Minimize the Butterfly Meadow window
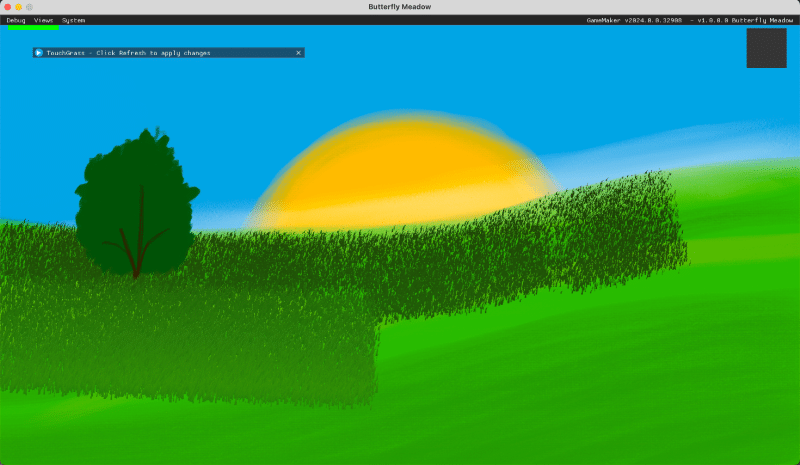The image size is (800, 465). pyautogui.click(x=18, y=7)
